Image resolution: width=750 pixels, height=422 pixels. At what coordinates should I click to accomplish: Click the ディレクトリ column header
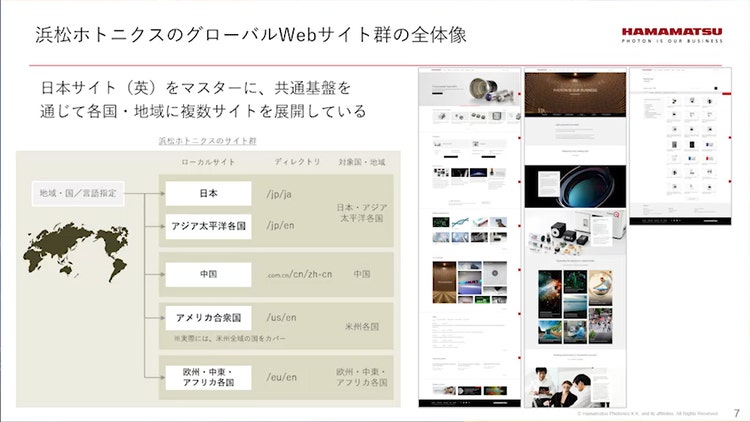coord(297,162)
